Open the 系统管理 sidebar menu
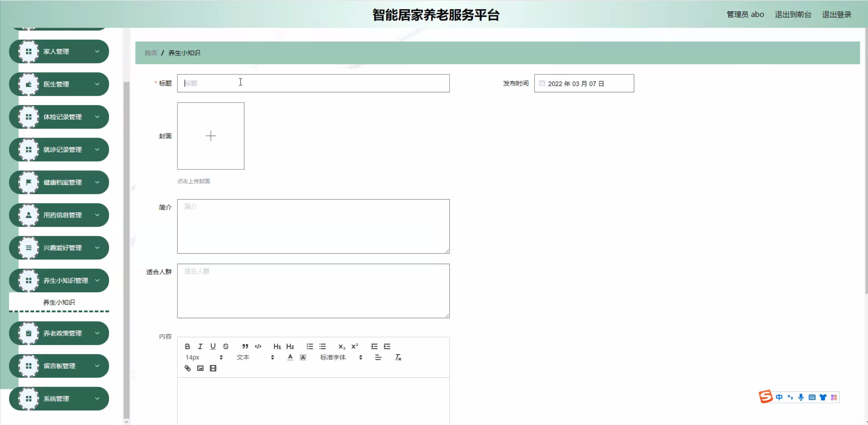Screen dimensions: 868x425 tap(59, 399)
